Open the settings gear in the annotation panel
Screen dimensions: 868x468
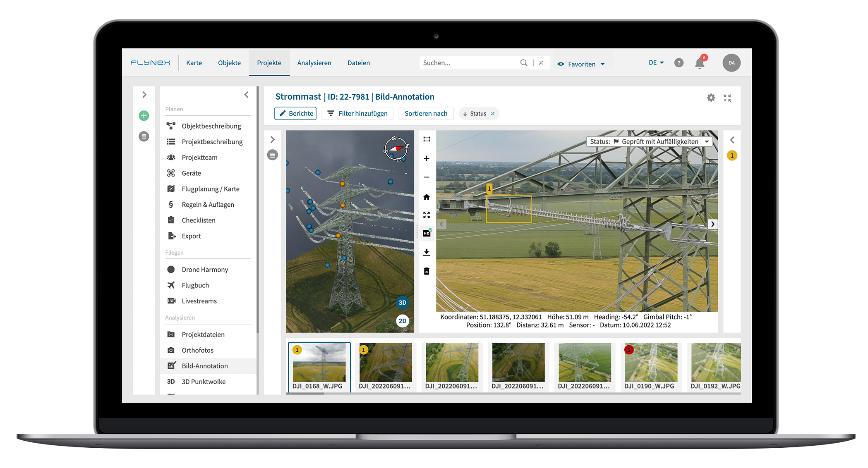711,98
